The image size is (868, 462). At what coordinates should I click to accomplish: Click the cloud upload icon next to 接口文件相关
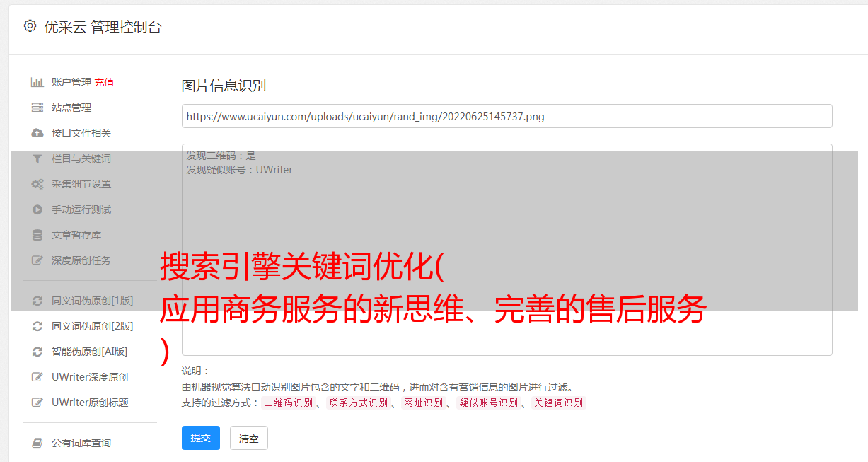[x=37, y=133]
